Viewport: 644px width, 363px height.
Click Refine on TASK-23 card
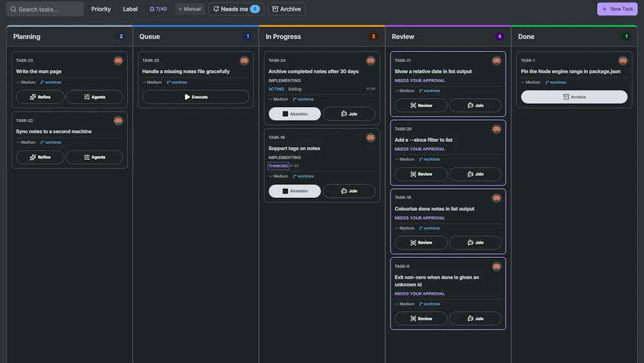(x=40, y=97)
